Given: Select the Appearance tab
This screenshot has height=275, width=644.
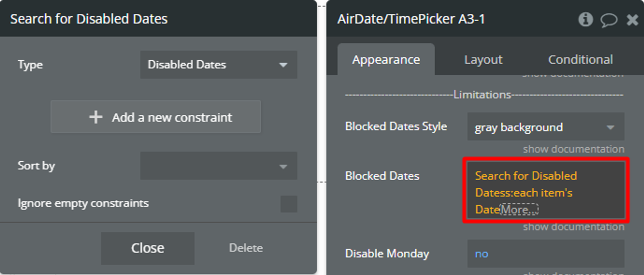Looking at the screenshot, I should (386, 59).
